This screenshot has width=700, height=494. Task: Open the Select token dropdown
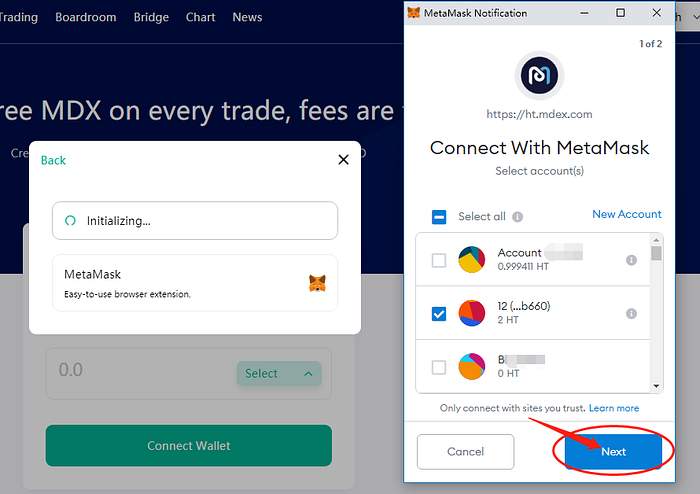279,374
